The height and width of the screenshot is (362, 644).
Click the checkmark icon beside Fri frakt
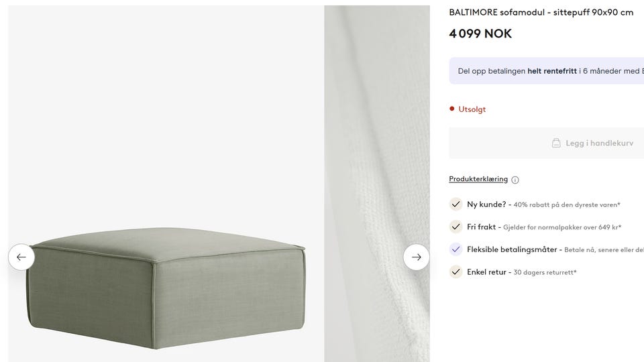click(456, 227)
